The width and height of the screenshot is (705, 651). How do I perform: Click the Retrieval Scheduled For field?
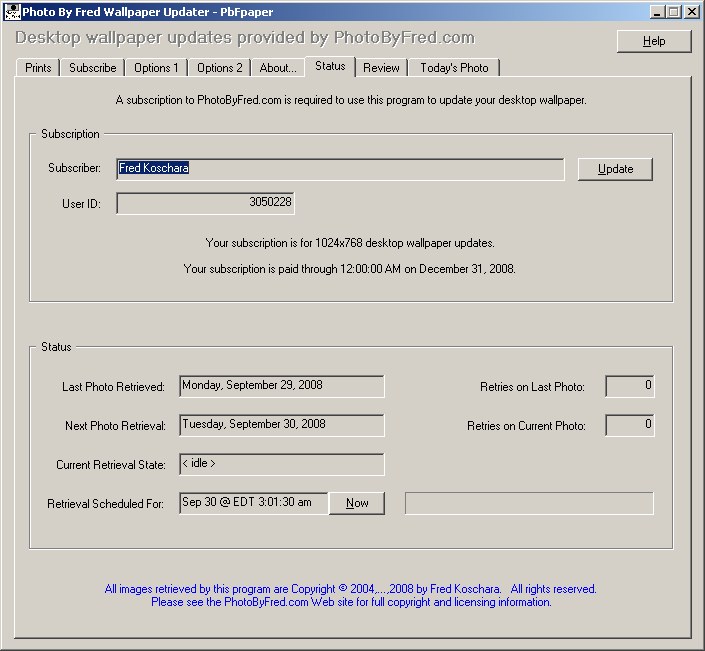(x=254, y=503)
